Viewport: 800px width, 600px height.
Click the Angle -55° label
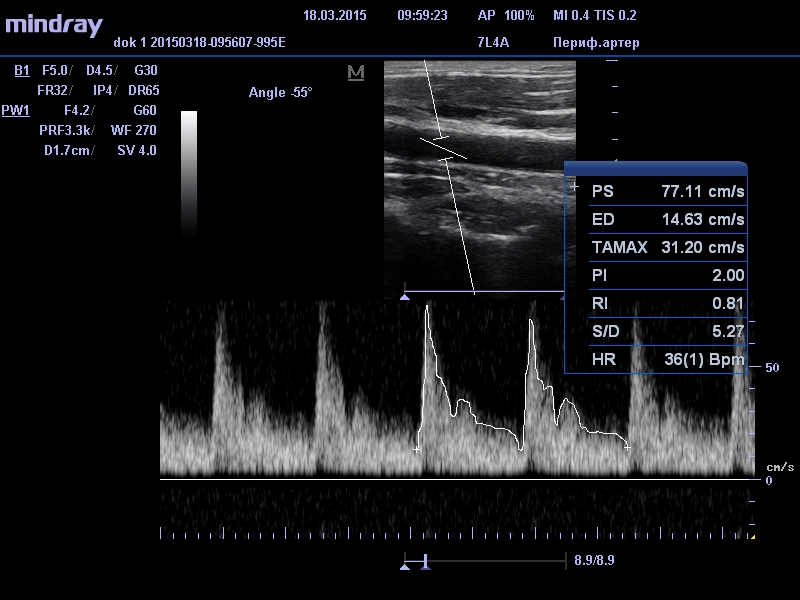point(280,93)
